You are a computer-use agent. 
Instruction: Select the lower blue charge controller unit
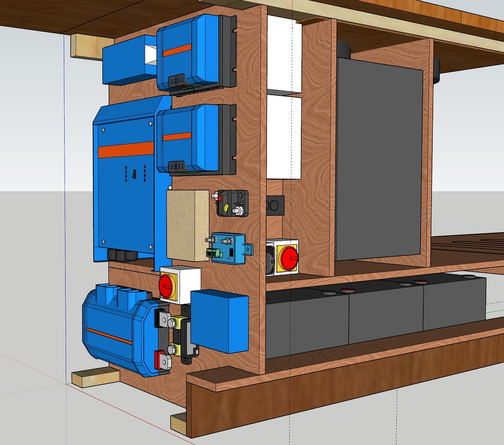[x=191, y=139]
